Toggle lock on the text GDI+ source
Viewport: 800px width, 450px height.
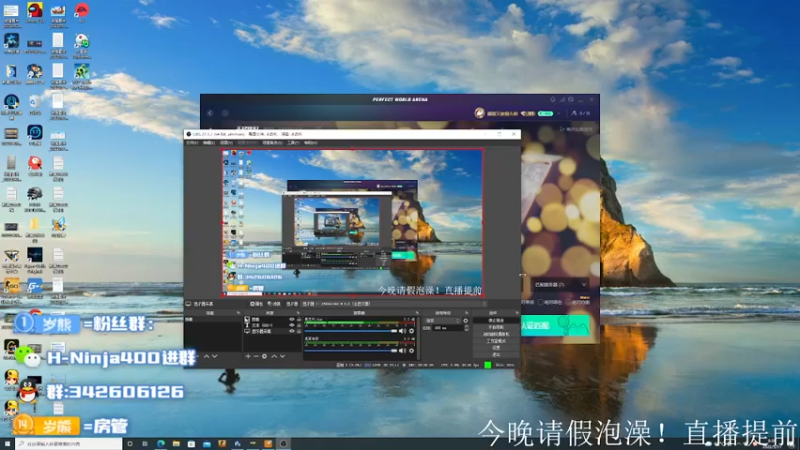299,325
